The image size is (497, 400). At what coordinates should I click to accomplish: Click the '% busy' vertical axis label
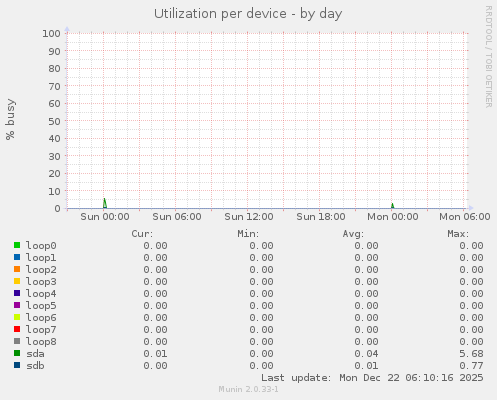pos(10,119)
